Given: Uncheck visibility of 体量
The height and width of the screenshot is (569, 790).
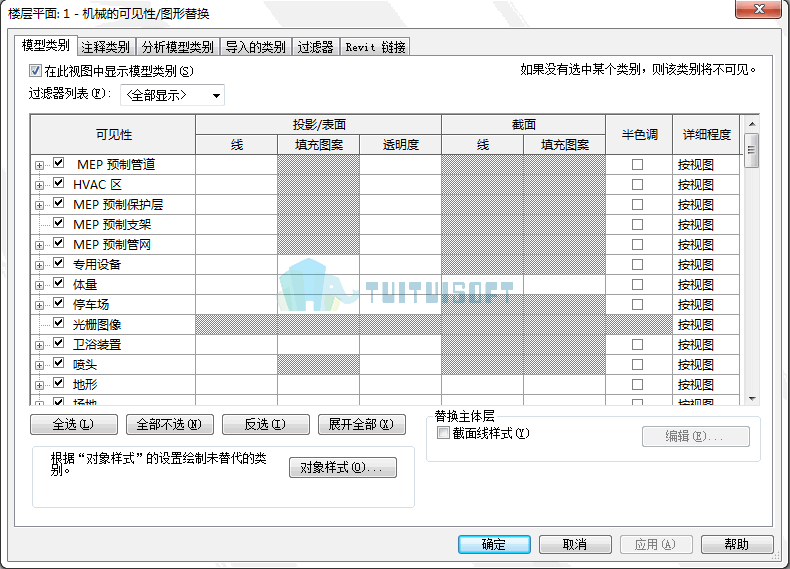Looking at the screenshot, I should pos(59,283).
